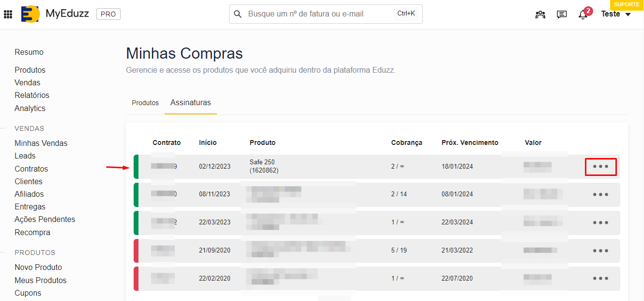This screenshot has width=644, height=301.
Task: Open the apps grid launcher icon
Action: click(8, 15)
